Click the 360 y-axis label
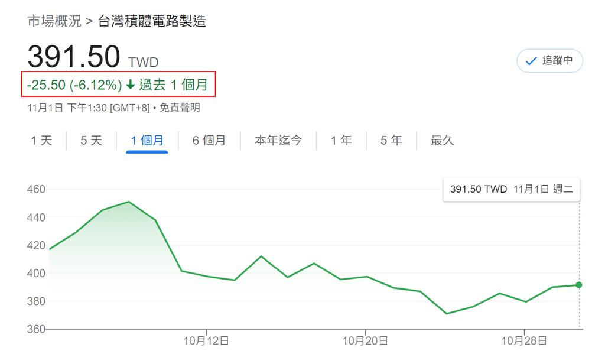605x364 pixels. coord(36,329)
